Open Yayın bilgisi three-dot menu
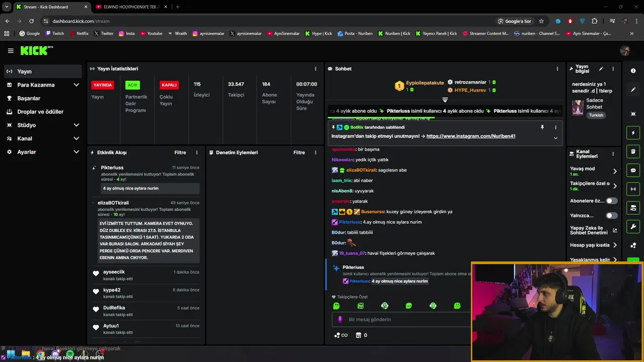The image size is (644, 362). (x=613, y=69)
